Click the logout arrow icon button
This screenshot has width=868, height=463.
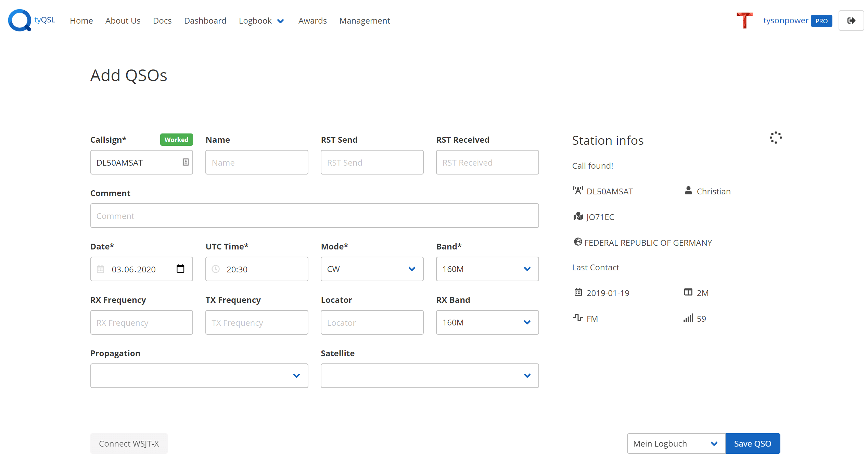point(851,21)
